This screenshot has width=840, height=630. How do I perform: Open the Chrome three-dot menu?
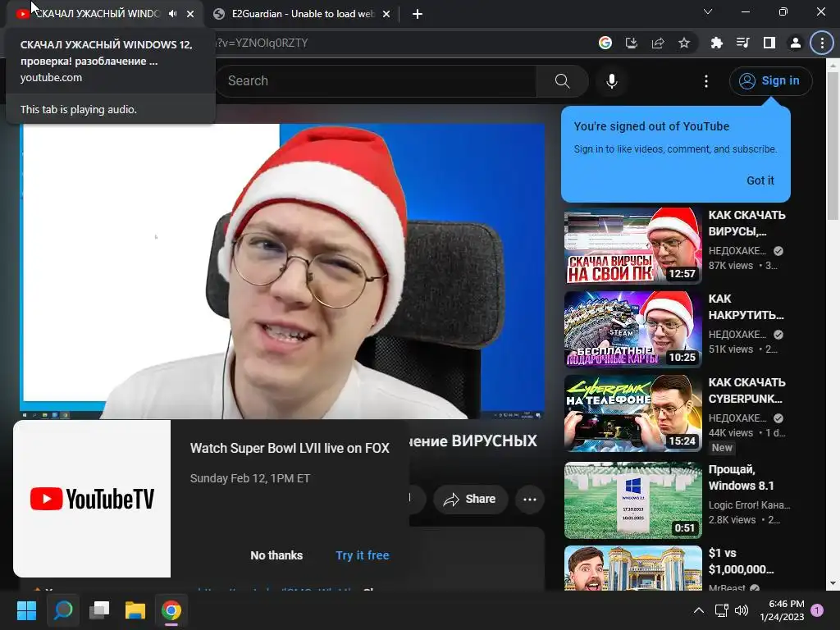coord(822,43)
